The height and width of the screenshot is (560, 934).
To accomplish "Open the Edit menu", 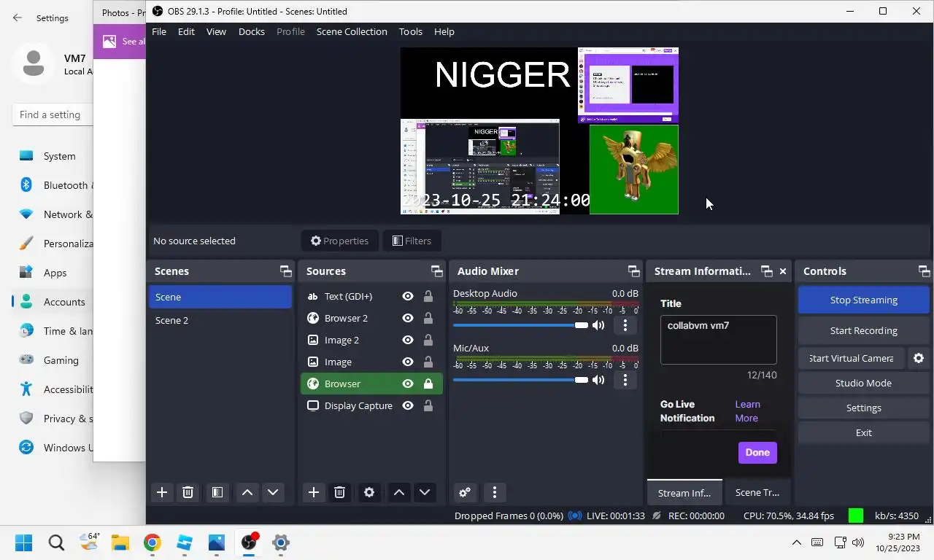I will [186, 31].
